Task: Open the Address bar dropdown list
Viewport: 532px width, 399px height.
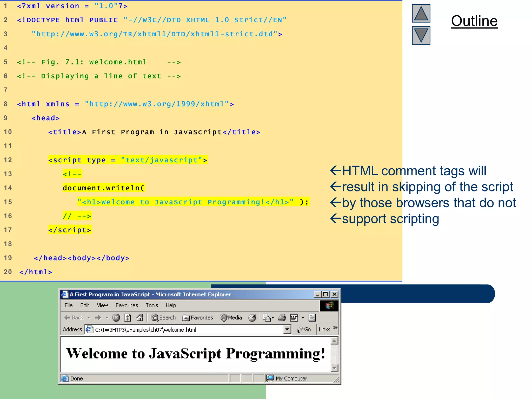Action: pos(287,329)
